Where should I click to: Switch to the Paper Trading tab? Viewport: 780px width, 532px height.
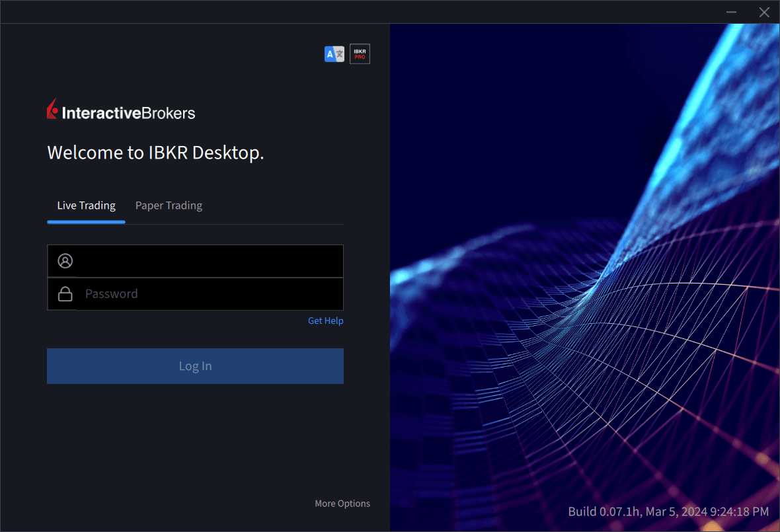[169, 206]
